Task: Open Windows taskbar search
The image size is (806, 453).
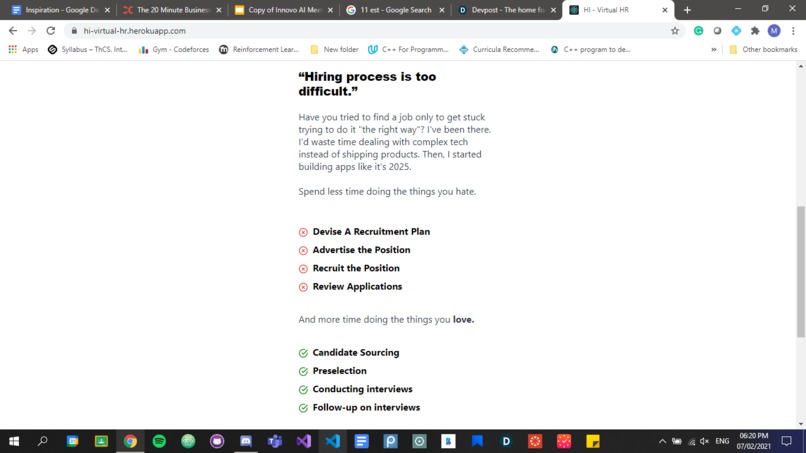Action: coord(43,441)
